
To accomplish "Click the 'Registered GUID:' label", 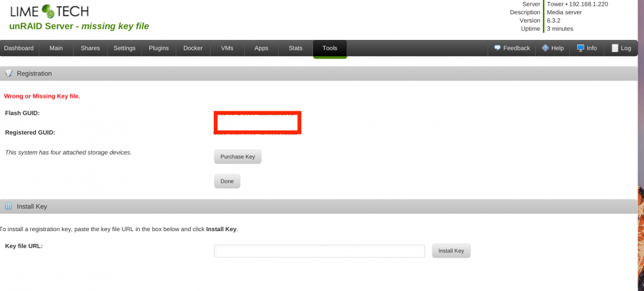I will click(x=30, y=133).
